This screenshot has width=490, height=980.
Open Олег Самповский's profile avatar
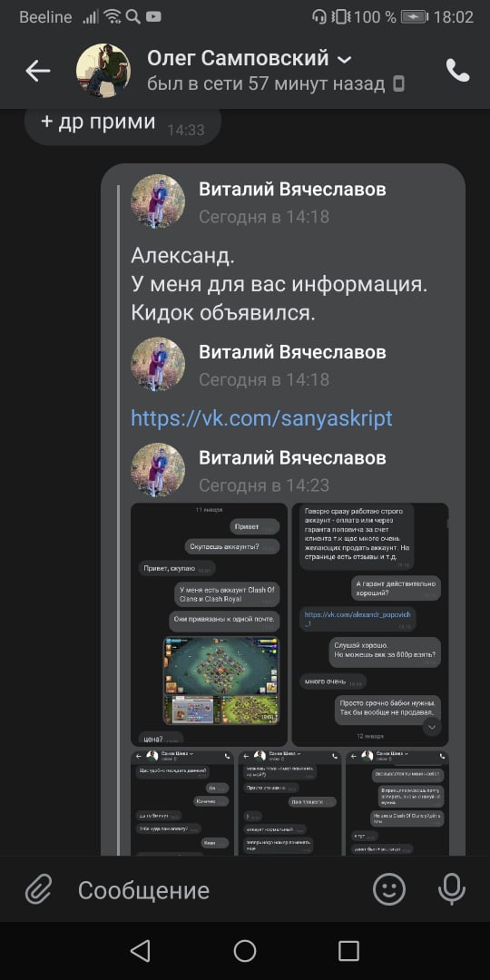(103, 71)
